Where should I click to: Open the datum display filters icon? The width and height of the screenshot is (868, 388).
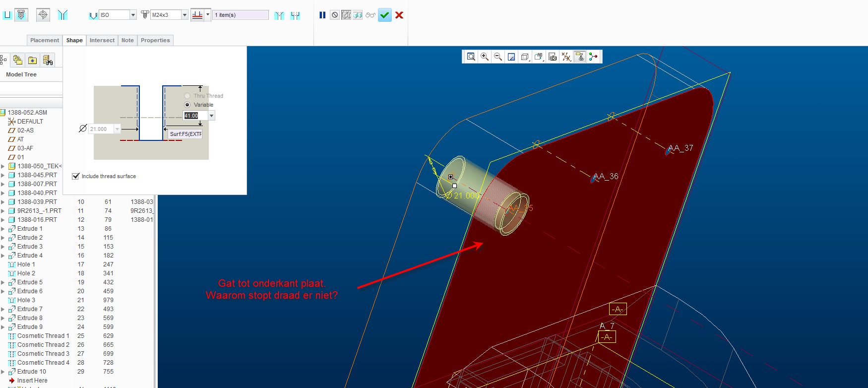pyautogui.click(x=566, y=57)
